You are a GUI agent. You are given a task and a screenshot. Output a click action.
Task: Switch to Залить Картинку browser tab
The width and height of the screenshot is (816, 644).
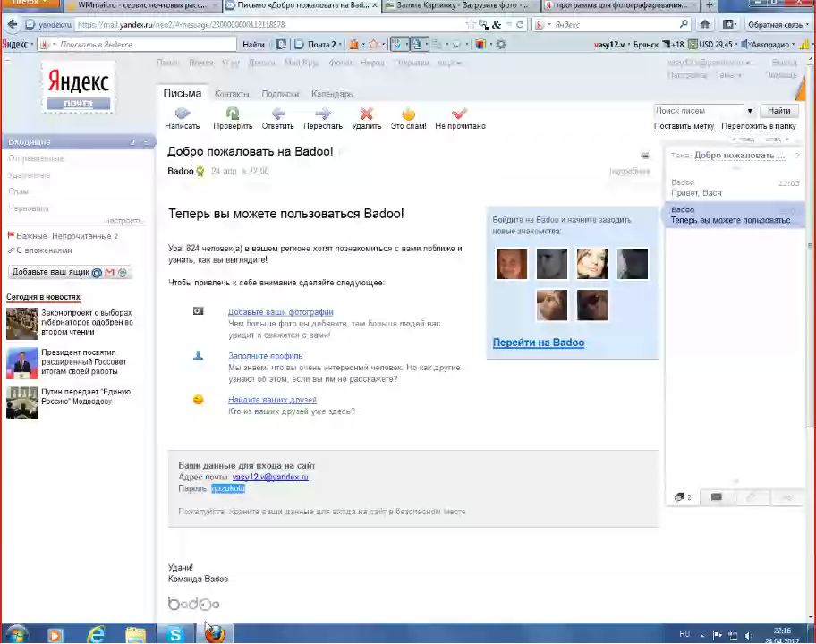(x=460, y=5)
